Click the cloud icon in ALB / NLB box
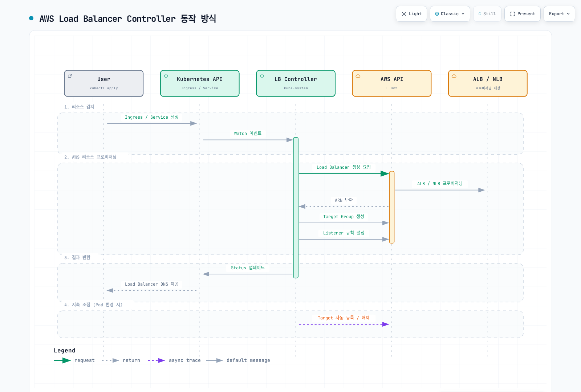Image resolution: width=581 pixels, height=392 pixels. [454, 76]
